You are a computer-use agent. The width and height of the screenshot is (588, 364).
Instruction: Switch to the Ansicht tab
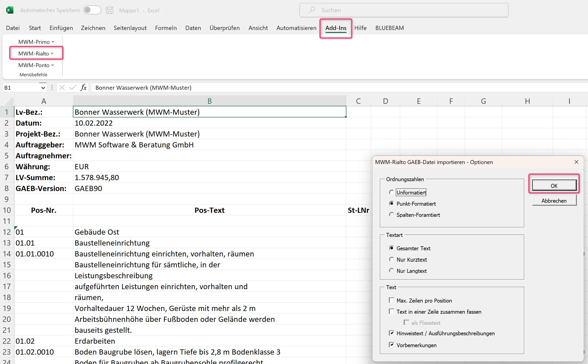click(258, 28)
